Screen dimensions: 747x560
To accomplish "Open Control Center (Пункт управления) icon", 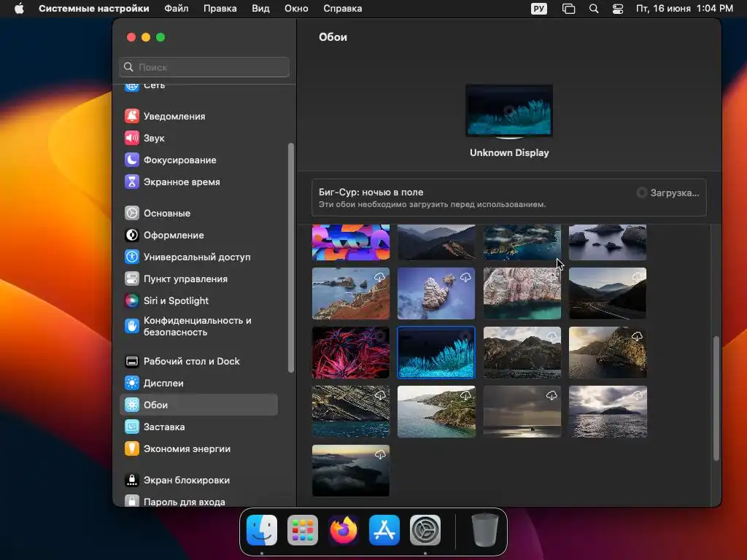I will (x=132, y=279).
